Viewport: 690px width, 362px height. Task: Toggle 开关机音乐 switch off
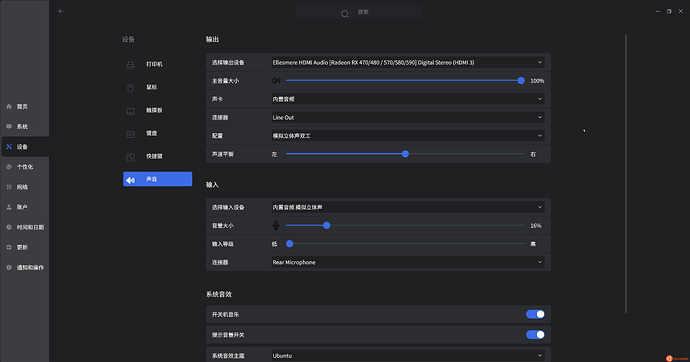(x=535, y=314)
